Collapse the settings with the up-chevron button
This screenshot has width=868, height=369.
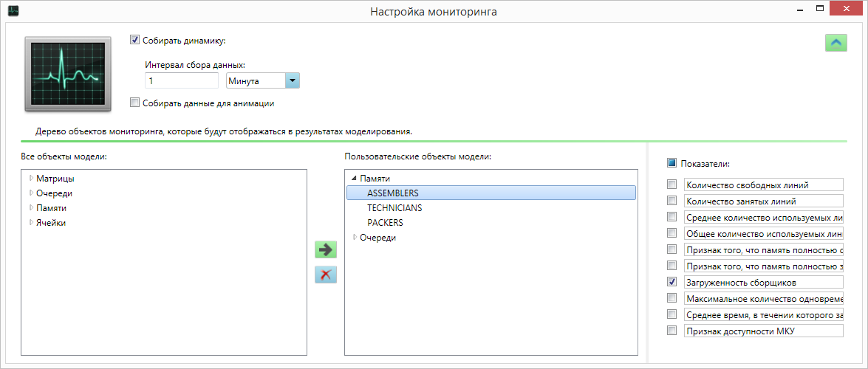tap(836, 42)
